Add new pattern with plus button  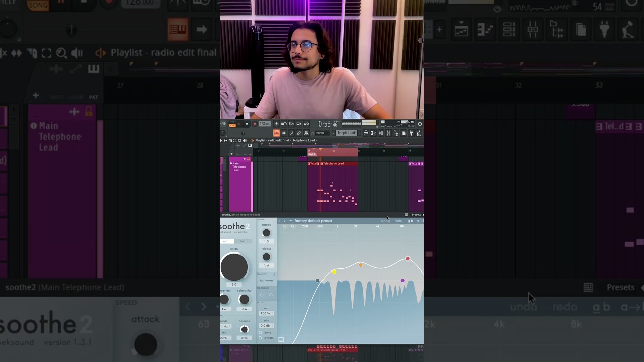point(359,133)
